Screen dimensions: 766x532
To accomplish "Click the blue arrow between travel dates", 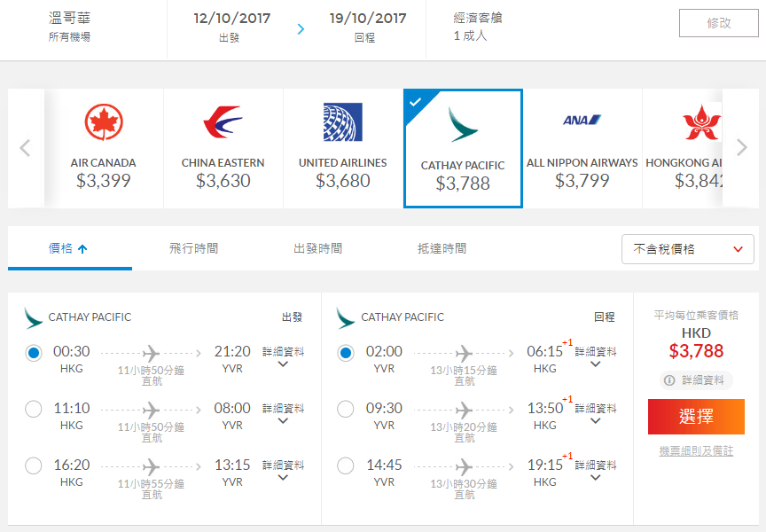I will pyautogui.click(x=301, y=29).
